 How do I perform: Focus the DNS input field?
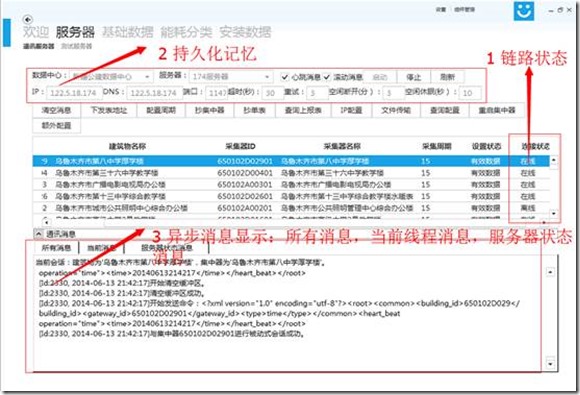click(154, 93)
